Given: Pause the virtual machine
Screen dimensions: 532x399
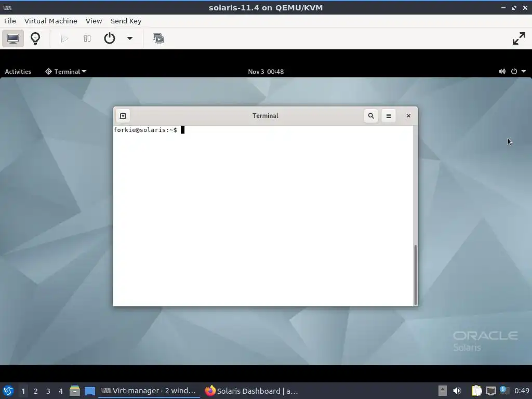Looking at the screenshot, I should (x=87, y=38).
